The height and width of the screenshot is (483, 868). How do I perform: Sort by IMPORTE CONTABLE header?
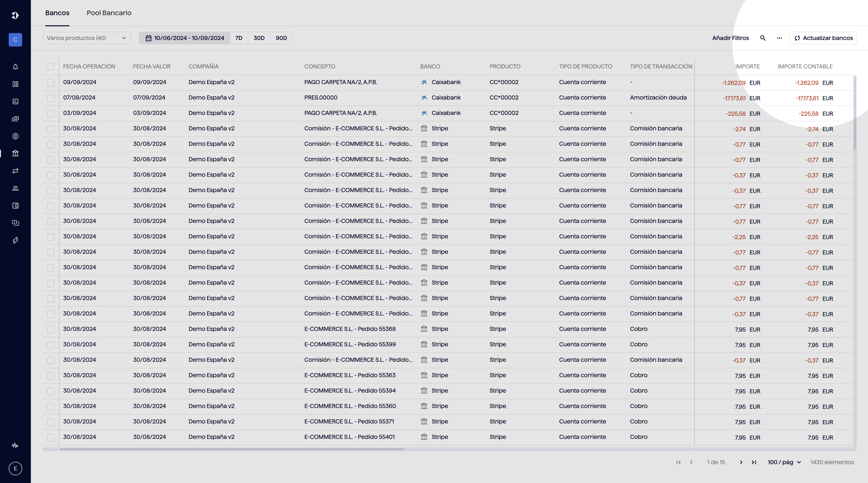805,67
